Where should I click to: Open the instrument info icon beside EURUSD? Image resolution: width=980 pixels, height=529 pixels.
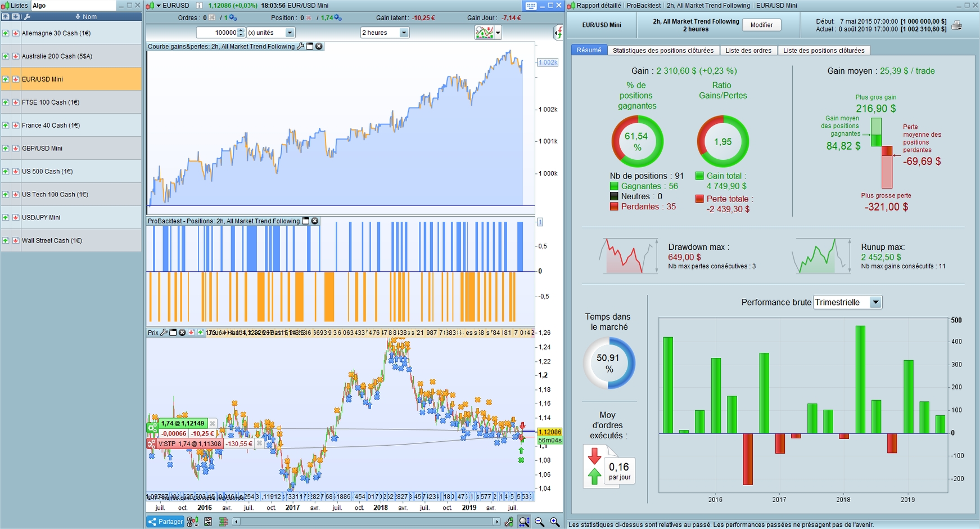pos(199,6)
